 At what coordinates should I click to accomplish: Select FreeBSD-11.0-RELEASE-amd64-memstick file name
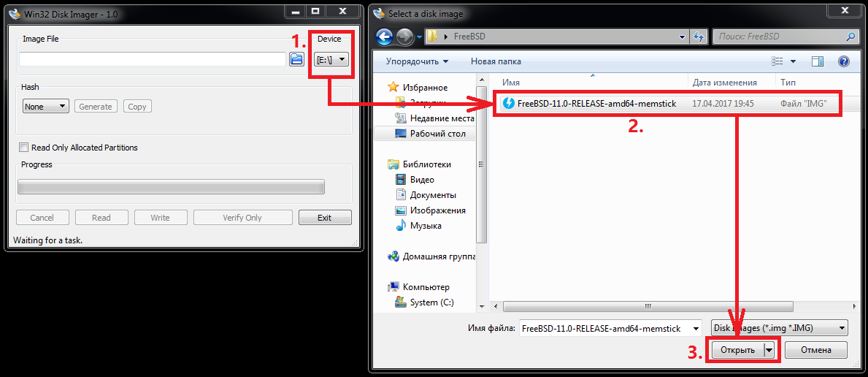click(596, 103)
